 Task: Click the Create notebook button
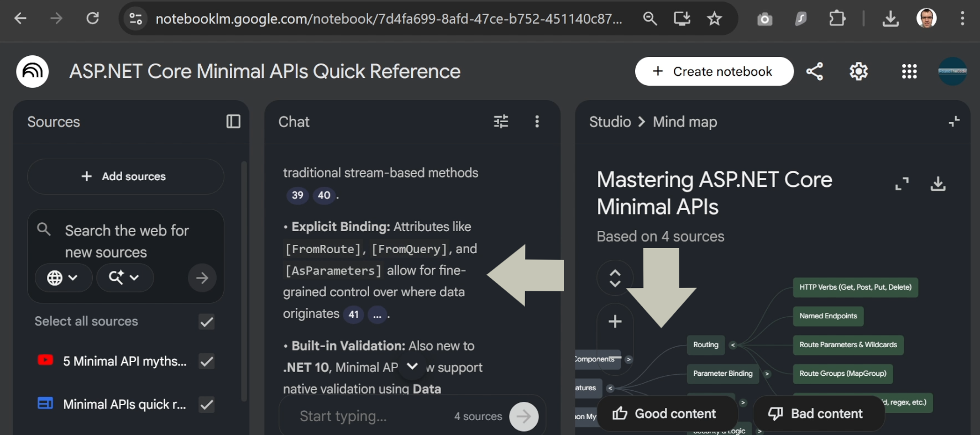pos(714,71)
